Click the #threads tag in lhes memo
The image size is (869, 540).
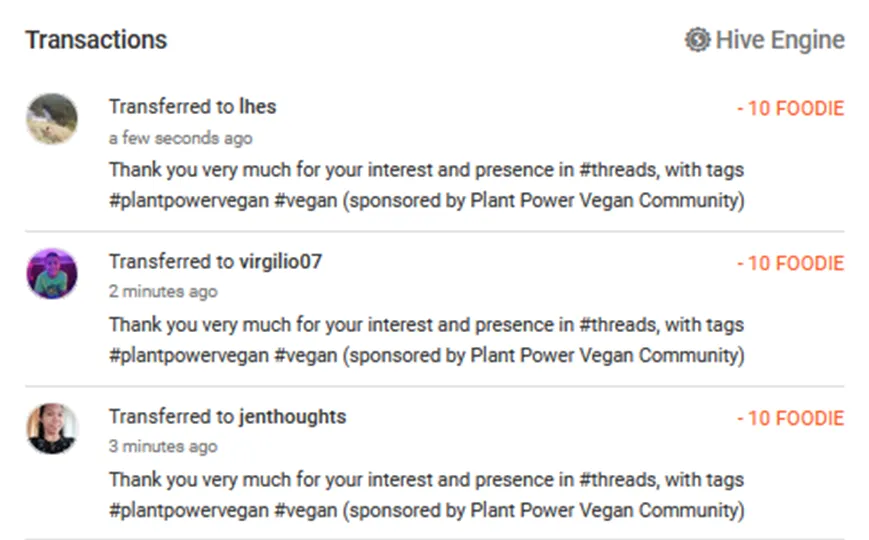pos(616,170)
